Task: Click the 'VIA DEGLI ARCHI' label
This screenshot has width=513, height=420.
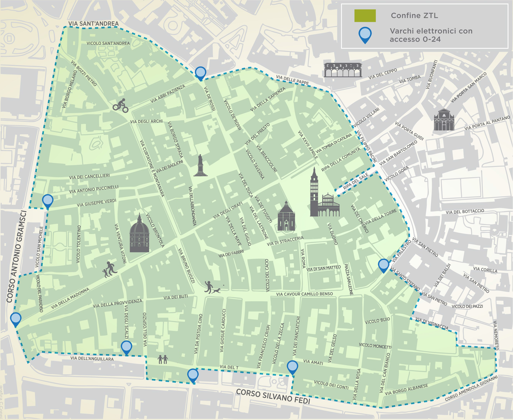Action: [x=146, y=121]
